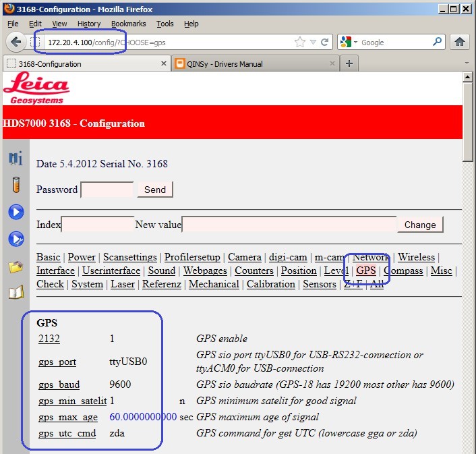The image size is (476, 454).
Task: Click the open book sidebar icon
Action: coord(16,293)
